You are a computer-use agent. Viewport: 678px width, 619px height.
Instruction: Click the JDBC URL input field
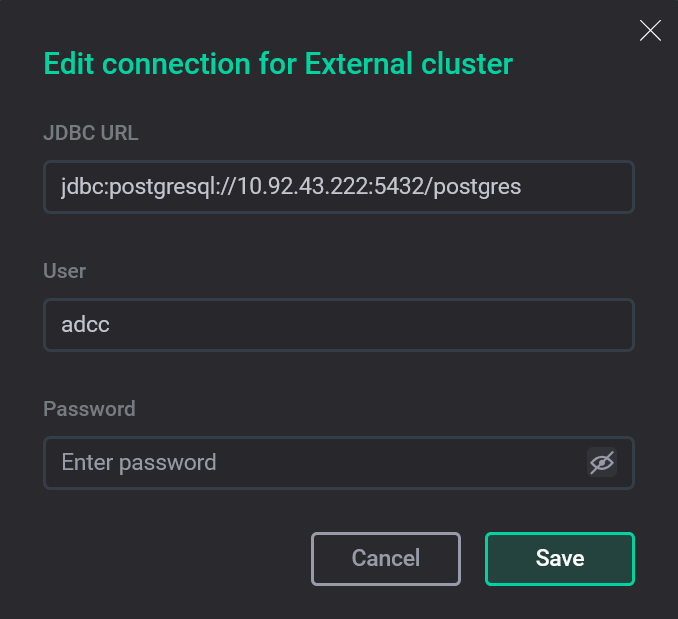pos(338,187)
